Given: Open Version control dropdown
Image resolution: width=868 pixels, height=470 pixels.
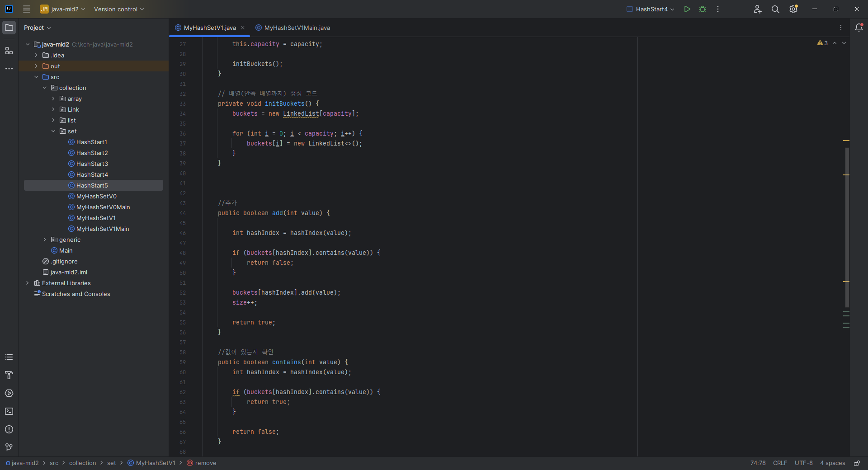Looking at the screenshot, I should [119, 9].
